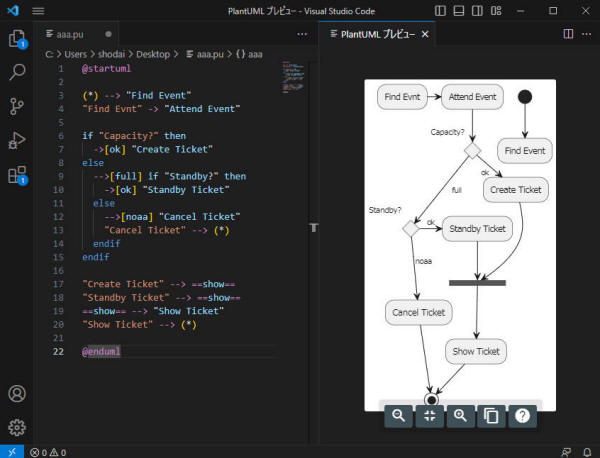Open Source Control view
The image size is (600, 458).
coord(17,107)
